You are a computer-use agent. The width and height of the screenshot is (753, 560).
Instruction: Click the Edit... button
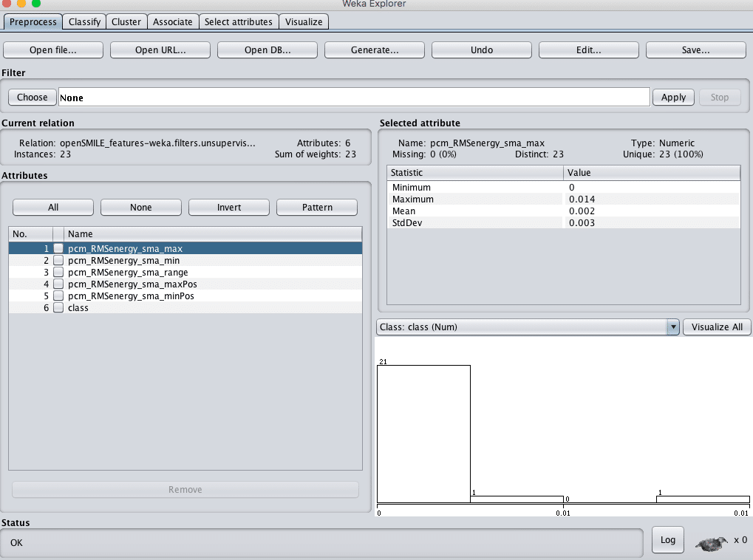tap(589, 50)
